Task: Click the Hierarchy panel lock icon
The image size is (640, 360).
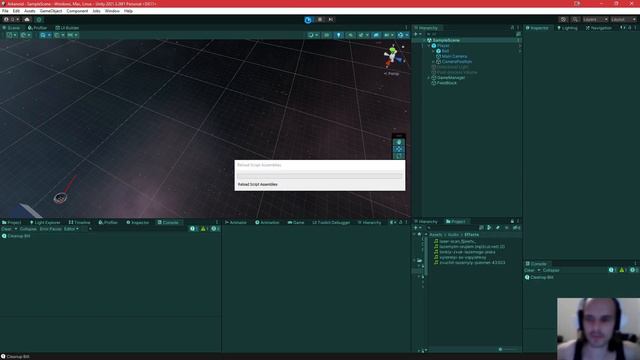Action: pyautogui.click(x=512, y=28)
